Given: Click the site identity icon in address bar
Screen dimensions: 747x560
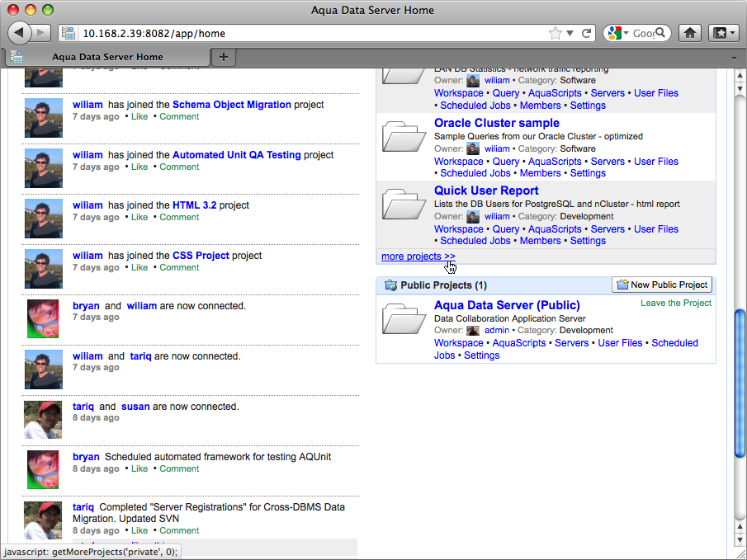Looking at the screenshot, I should click(69, 33).
